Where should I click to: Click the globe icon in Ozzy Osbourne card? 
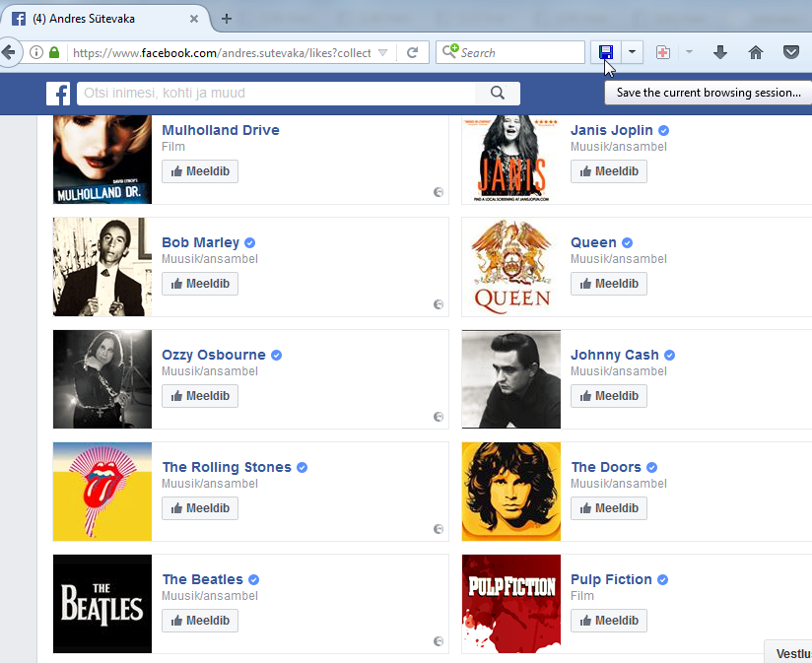[x=439, y=417]
